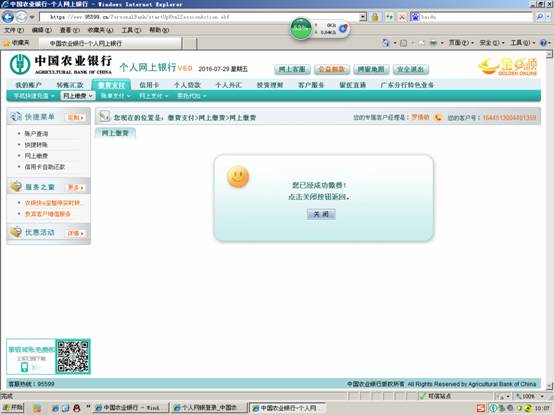The image size is (554, 415).
Task: Select the 中国农业银行-个人网上银行 browser tab
Action: [110, 43]
